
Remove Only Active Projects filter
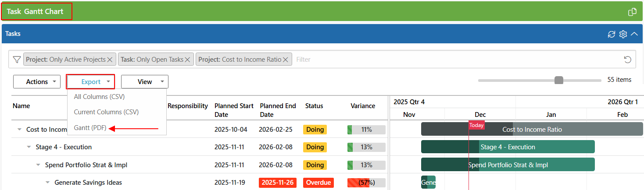[110, 60]
